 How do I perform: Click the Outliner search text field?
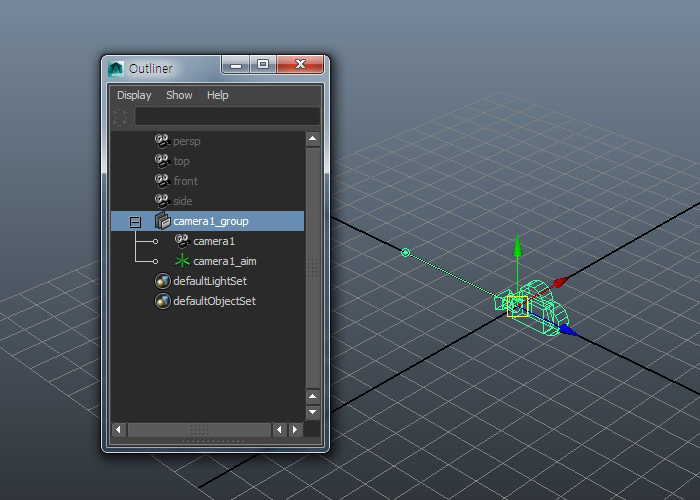pos(227,117)
